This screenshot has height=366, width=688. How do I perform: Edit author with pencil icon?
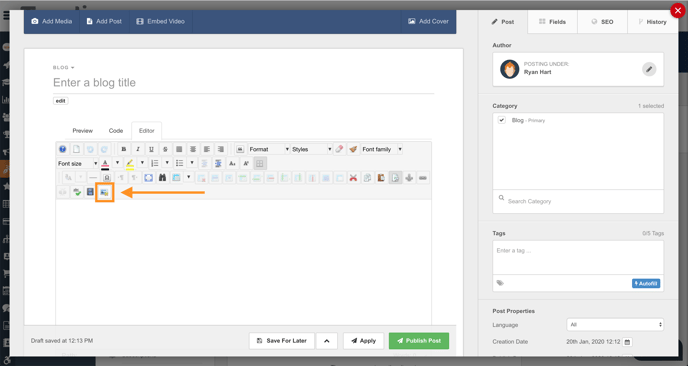tap(649, 69)
